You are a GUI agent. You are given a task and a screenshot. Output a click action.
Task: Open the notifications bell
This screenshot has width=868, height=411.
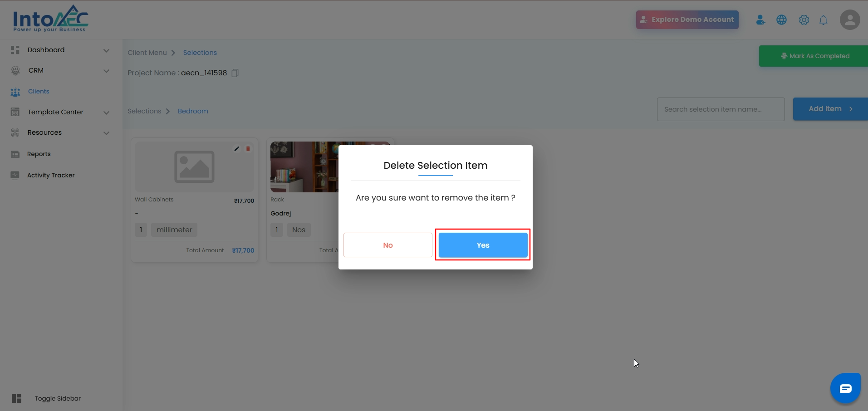coord(823,20)
